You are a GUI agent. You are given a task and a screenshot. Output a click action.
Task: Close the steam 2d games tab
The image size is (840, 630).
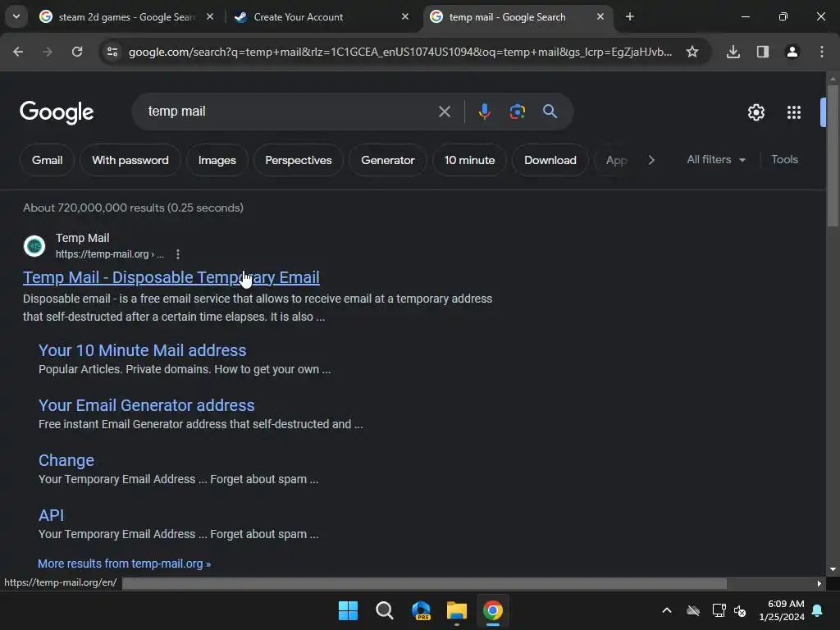210,16
